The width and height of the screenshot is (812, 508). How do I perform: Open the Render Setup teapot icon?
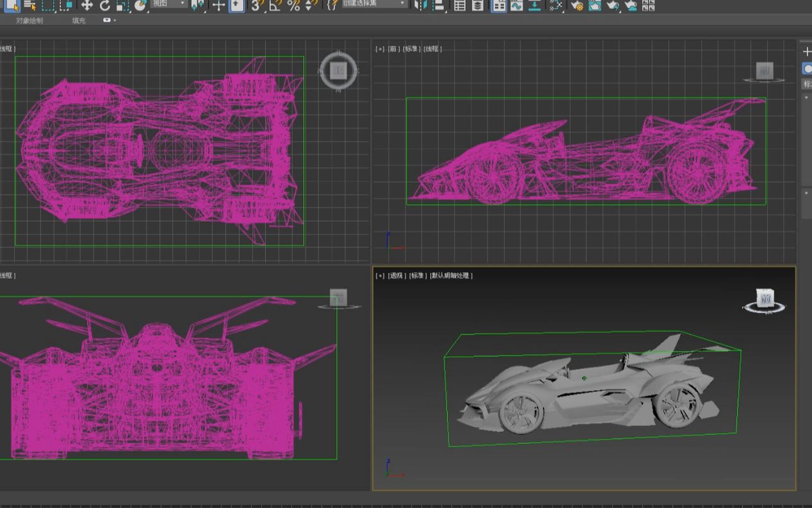pos(577,5)
